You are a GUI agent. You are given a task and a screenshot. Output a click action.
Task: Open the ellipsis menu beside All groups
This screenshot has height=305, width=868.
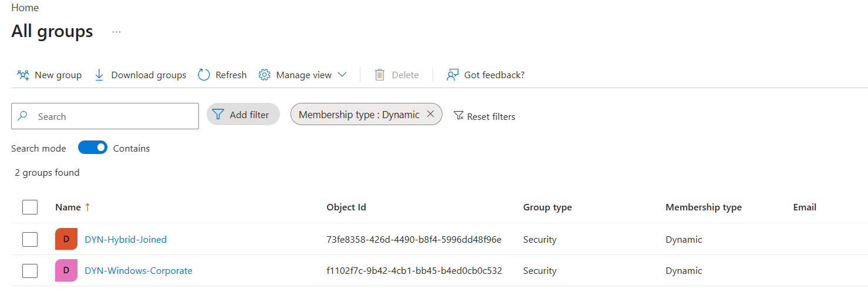pos(116,32)
